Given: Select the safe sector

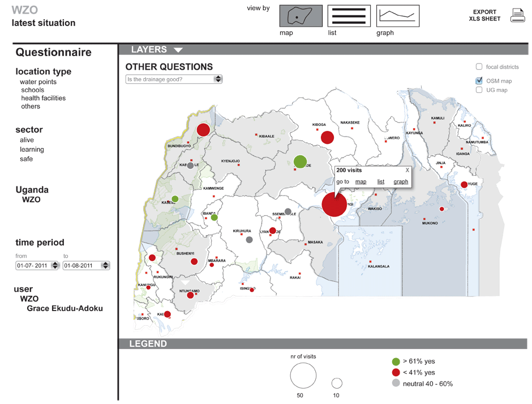Looking at the screenshot, I should [x=26, y=159].
